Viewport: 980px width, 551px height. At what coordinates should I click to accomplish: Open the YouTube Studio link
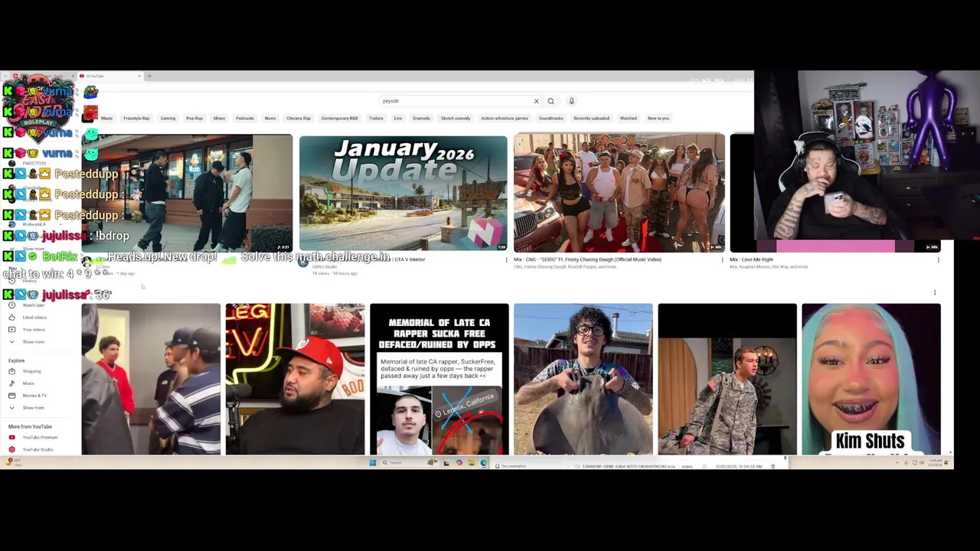point(38,449)
